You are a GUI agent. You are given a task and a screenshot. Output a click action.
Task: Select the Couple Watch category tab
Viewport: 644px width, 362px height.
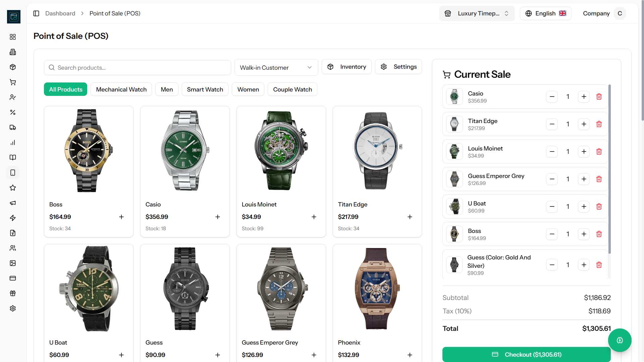292,89
